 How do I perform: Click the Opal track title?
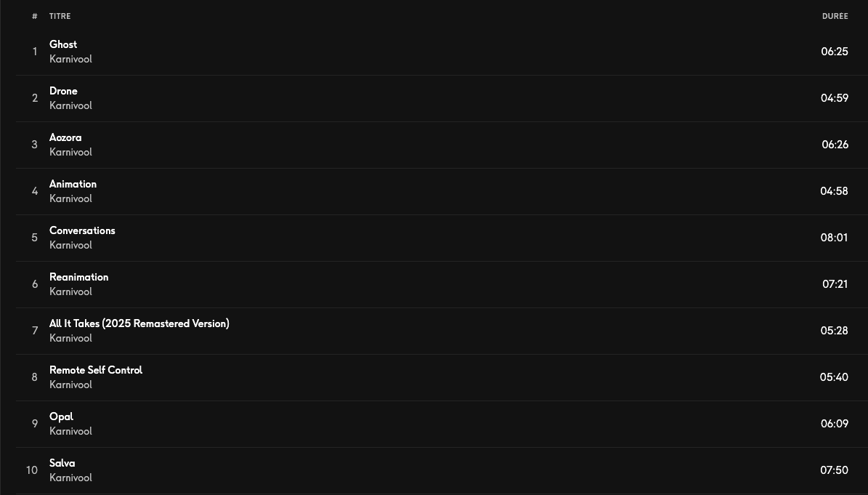point(61,416)
